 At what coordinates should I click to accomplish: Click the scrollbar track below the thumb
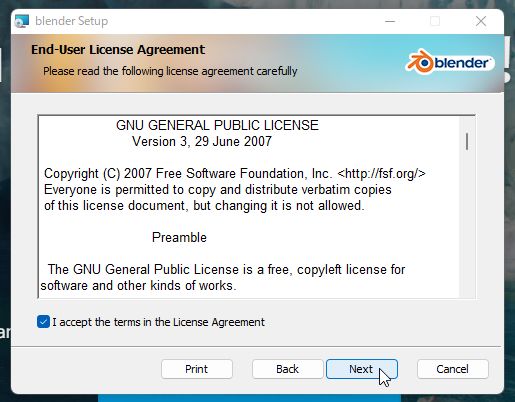coord(467,223)
